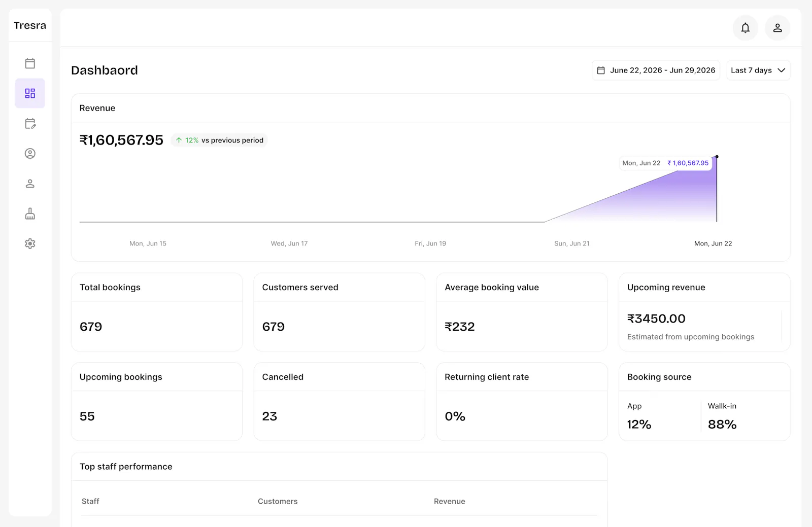Click the Fri, Jun 19 axis label
Image resolution: width=812 pixels, height=527 pixels.
pyautogui.click(x=430, y=243)
